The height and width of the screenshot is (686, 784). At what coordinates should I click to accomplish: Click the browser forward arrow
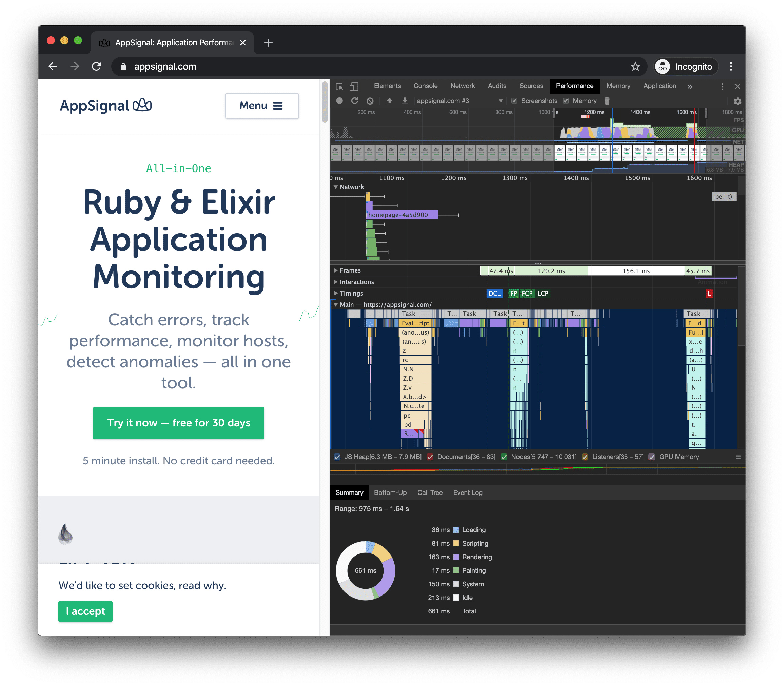pyautogui.click(x=75, y=67)
